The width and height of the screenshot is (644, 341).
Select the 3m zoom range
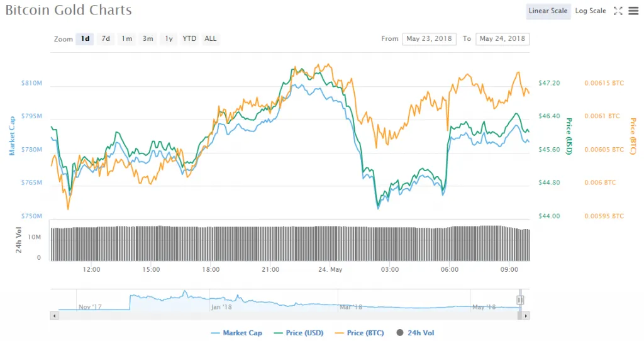(148, 38)
